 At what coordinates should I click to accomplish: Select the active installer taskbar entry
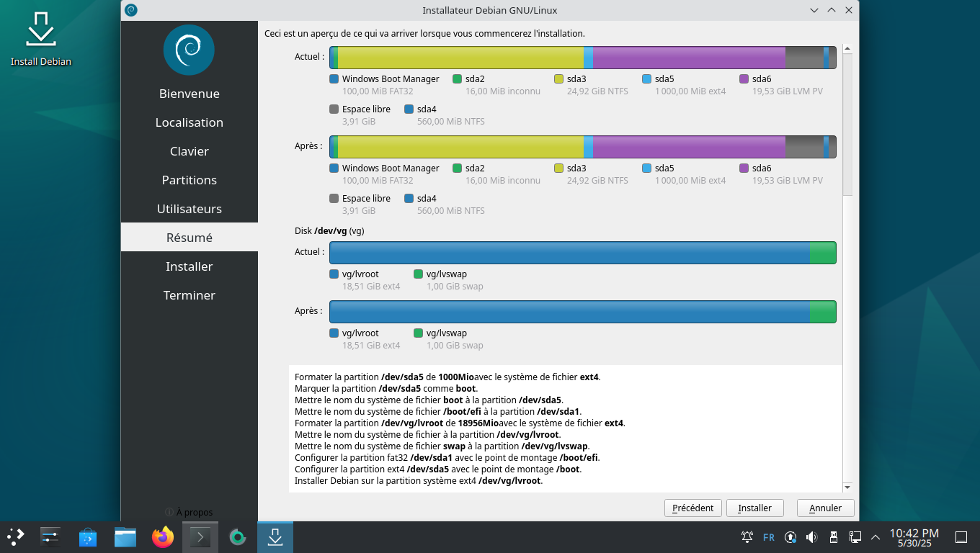(275, 536)
